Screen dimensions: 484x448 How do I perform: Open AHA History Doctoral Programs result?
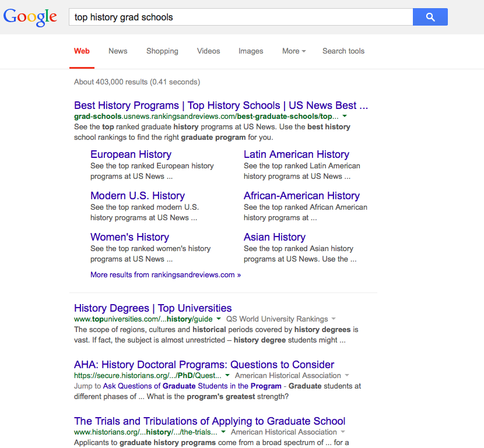point(204,365)
